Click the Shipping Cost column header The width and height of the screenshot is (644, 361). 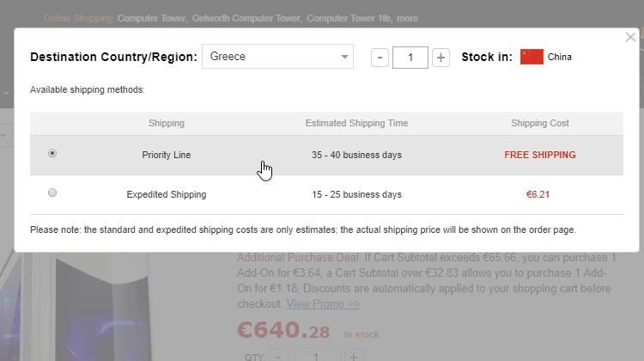point(540,124)
